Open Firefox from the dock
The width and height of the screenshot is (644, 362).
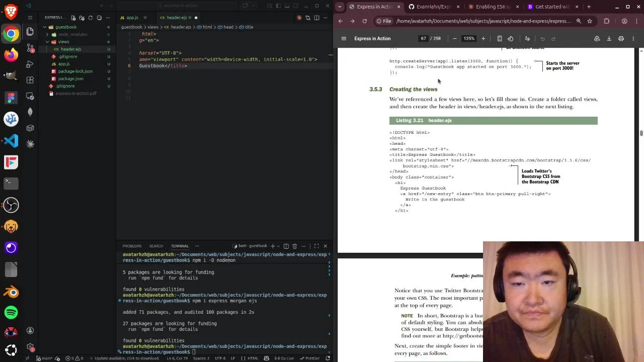tap(11, 54)
